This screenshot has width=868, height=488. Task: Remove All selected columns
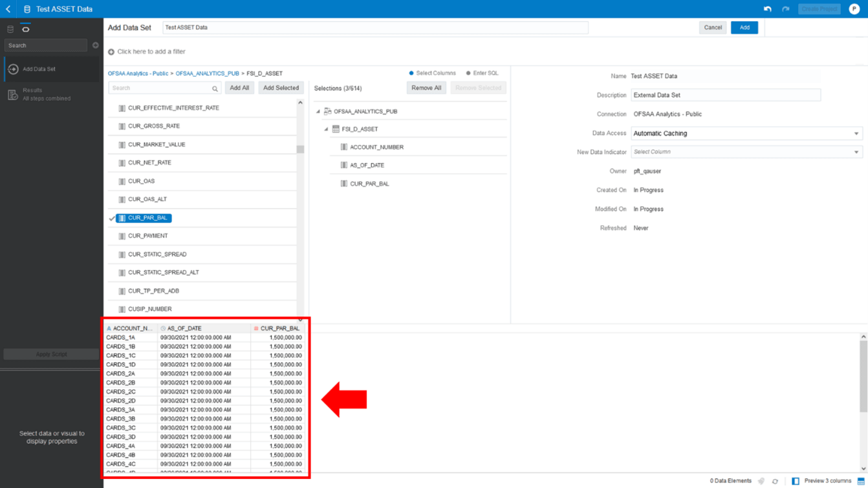click(x=426, y=87)
